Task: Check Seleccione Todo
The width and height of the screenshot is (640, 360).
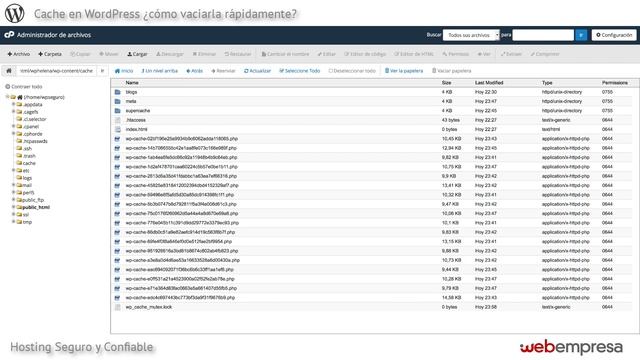Action: [300, 71]
